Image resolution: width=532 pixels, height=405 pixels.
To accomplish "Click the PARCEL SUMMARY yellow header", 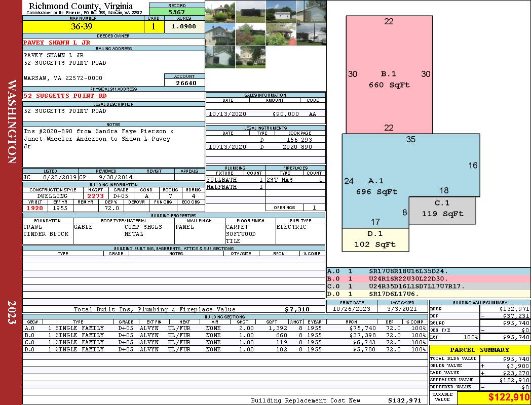I will [479, 350].
